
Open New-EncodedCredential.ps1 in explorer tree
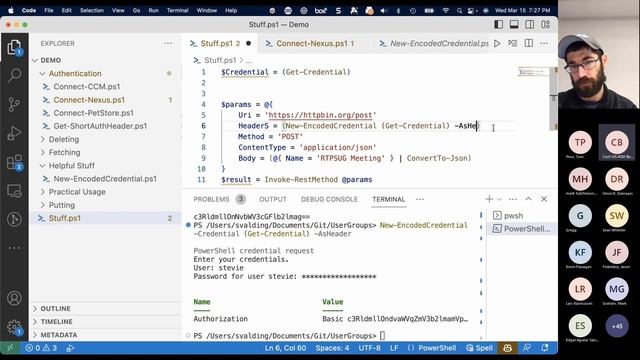click(105, 179)
